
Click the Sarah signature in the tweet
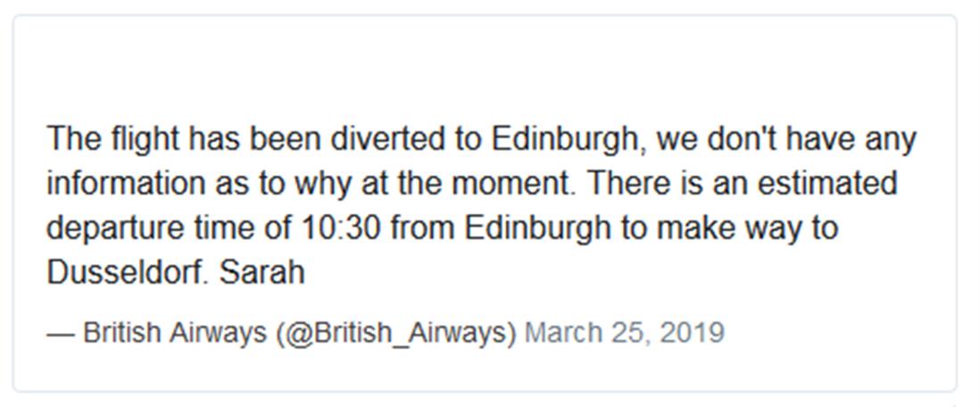[x=262, y=272]
